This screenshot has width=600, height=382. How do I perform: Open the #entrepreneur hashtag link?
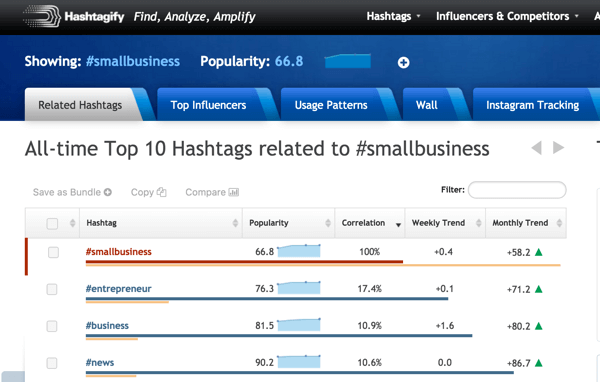pyautogui.click(x=119, y=289)
